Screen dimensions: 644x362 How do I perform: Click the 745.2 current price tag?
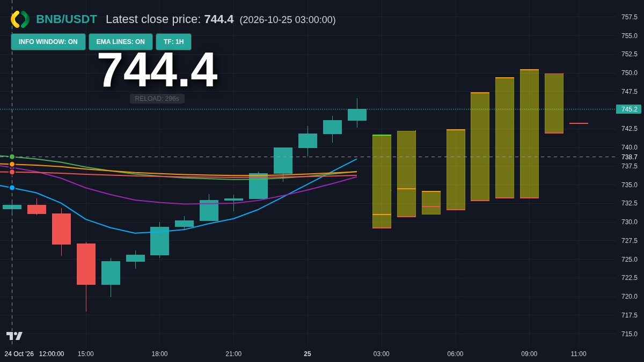pyautogui.click(x=628, y=109)
